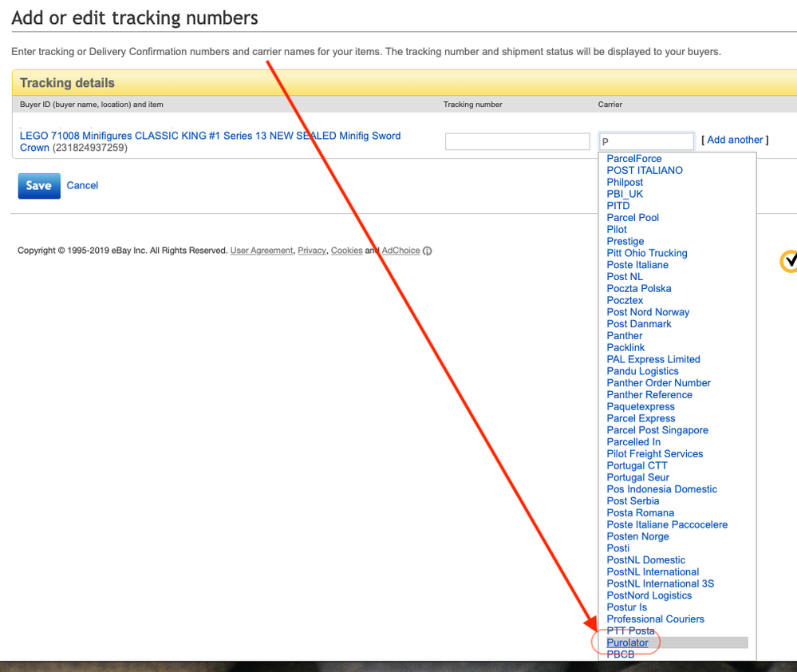Focus the Carrier text box
797x672 pixels.
click(646, 141)
